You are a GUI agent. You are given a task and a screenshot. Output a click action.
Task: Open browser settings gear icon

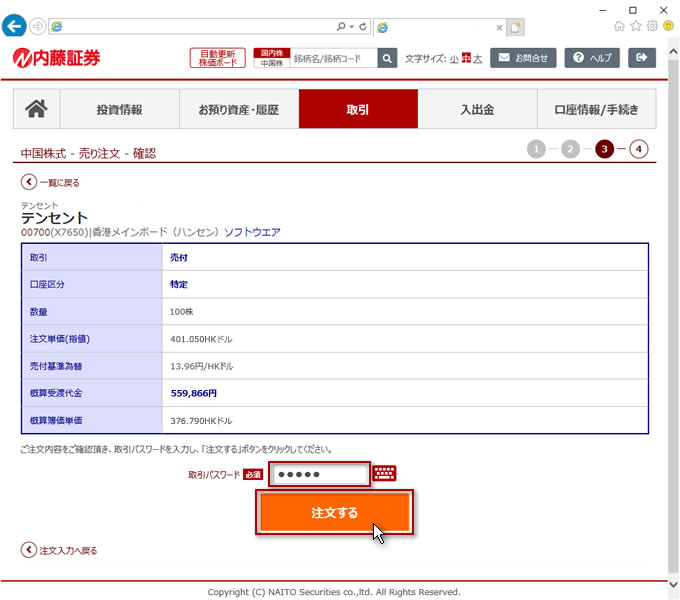pyautogui.click(x=652, y=26)
